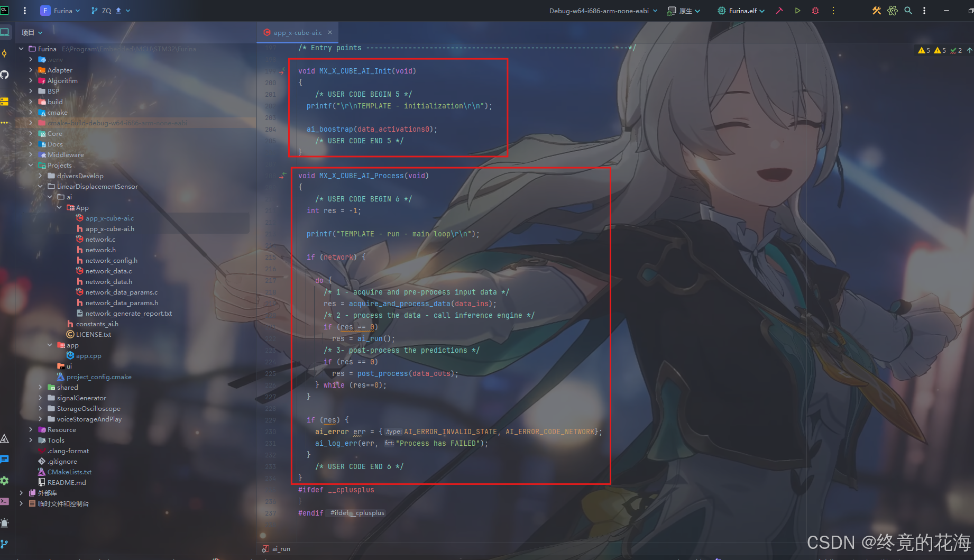Image resolution: width=974 pixels, height=560 pixels.
Task: Build project with the hammer icon
Action: tap(779, 11)
